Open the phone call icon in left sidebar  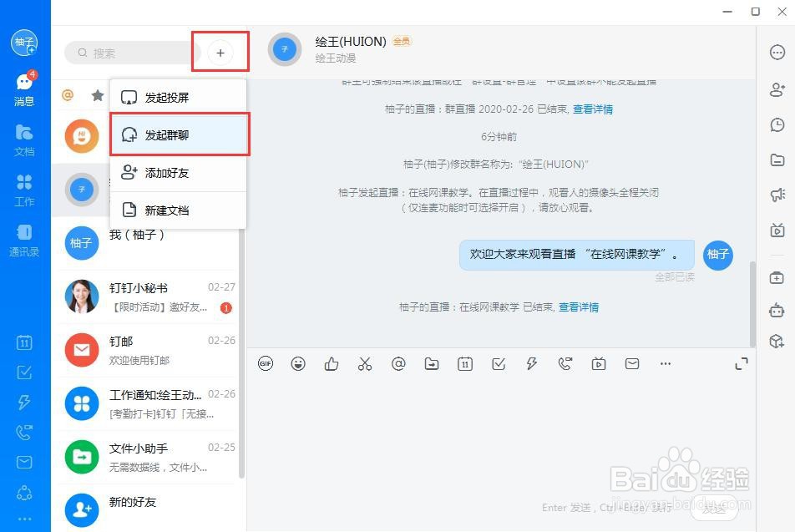(x=24, y=432)
